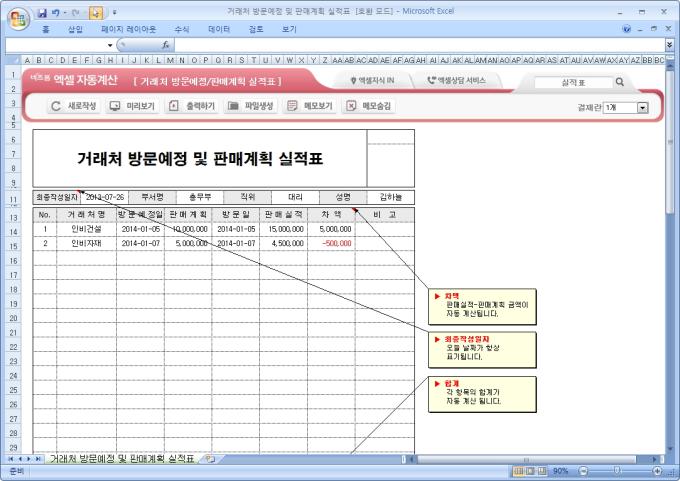The width and height of the screenshot is (680, 481).
Task: Select the 4,500,000 sales result cell
Action: (x=284, y=243)
